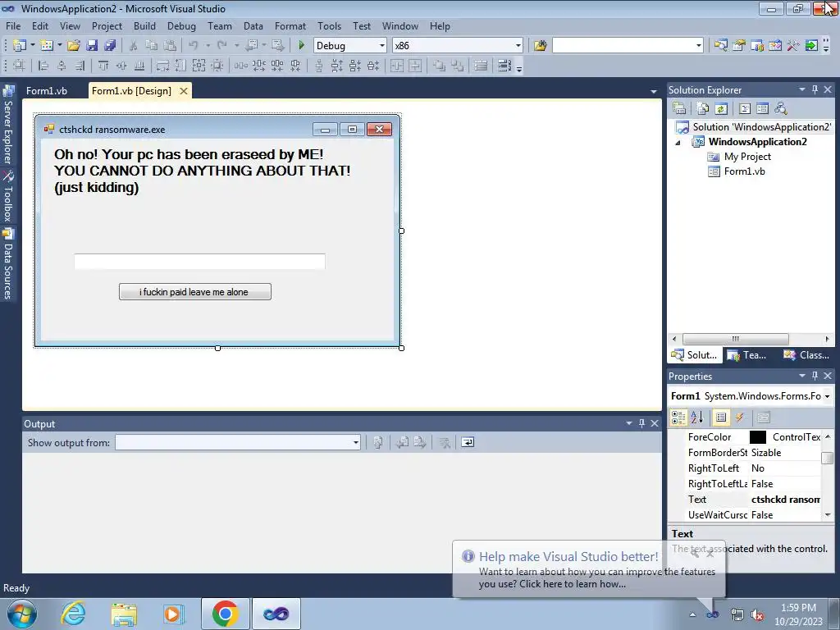
Task: Open the Build menu
Action: 144,25
